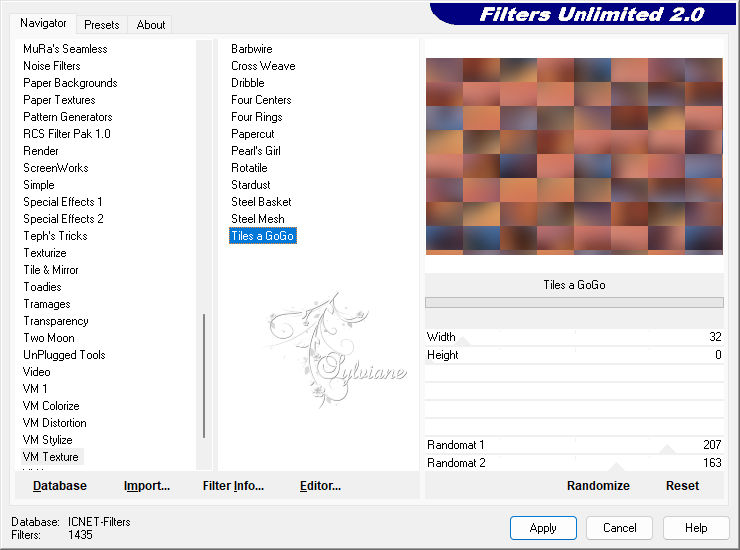Open the Import... dialog
Viewport: 740px width, 550px height.
[147, 485]
